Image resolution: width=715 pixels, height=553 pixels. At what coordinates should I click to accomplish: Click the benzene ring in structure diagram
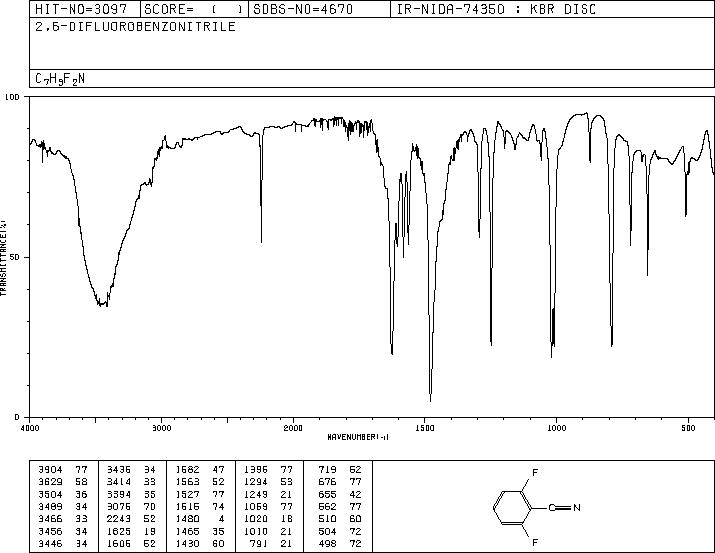512,507
